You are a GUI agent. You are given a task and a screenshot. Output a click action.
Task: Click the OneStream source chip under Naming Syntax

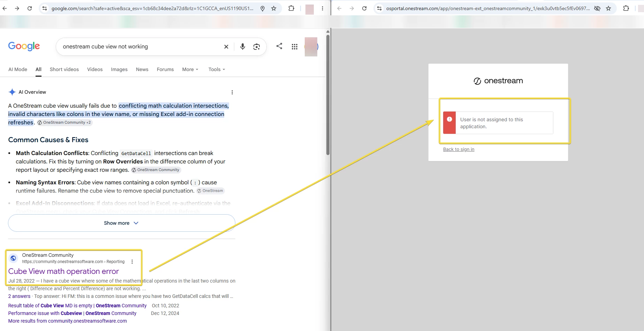click(210, 191)
